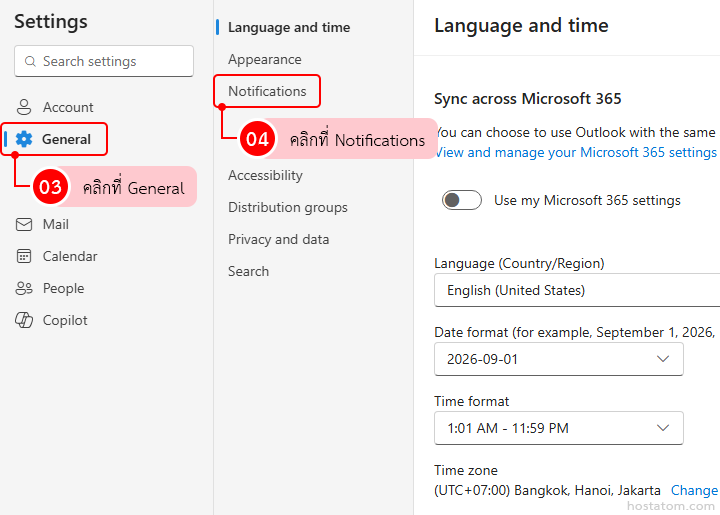Toggle Use my Microsoft 365 settings switch
This screenshot has height=515, width=720.
[461, 200]
